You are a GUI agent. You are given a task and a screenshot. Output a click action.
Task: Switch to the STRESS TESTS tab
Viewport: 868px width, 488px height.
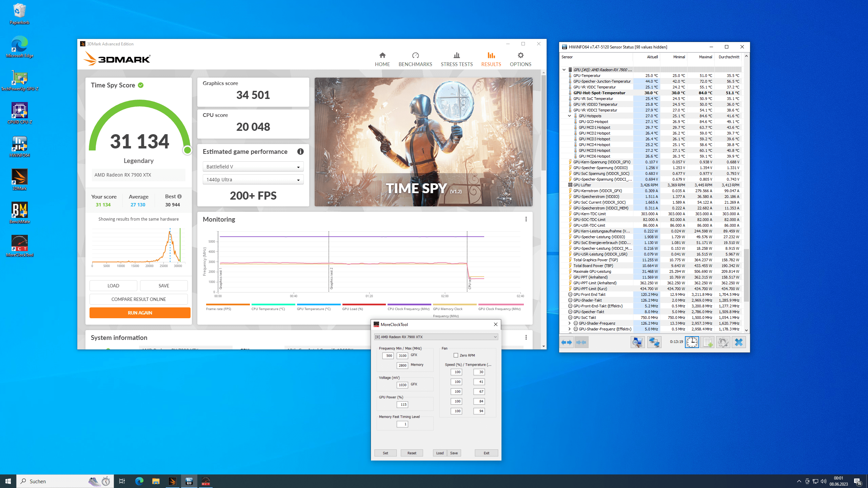click(x=456, y=59)
